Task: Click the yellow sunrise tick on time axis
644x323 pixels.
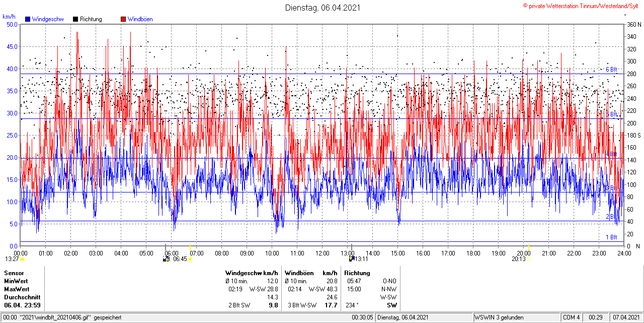Action: pyautogui.click(x=190, y=247)
